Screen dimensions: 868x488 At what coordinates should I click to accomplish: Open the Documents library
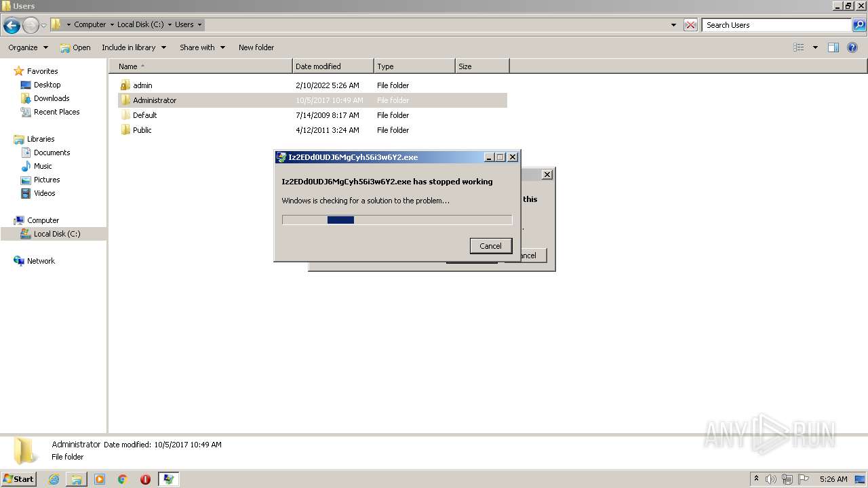click(x=52, y=152)
